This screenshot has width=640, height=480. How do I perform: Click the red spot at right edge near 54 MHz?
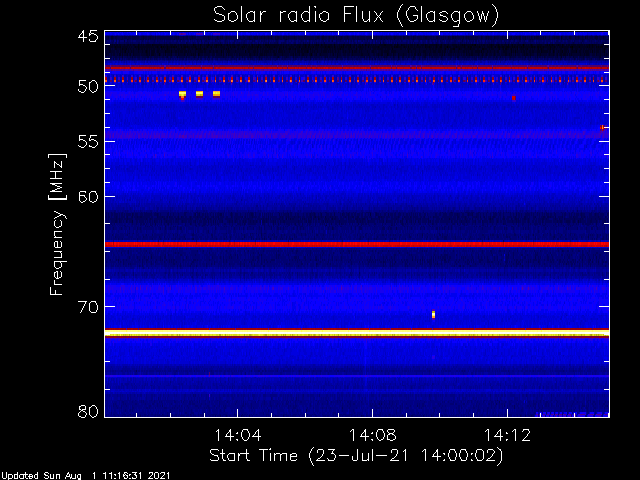pos(602,128)
